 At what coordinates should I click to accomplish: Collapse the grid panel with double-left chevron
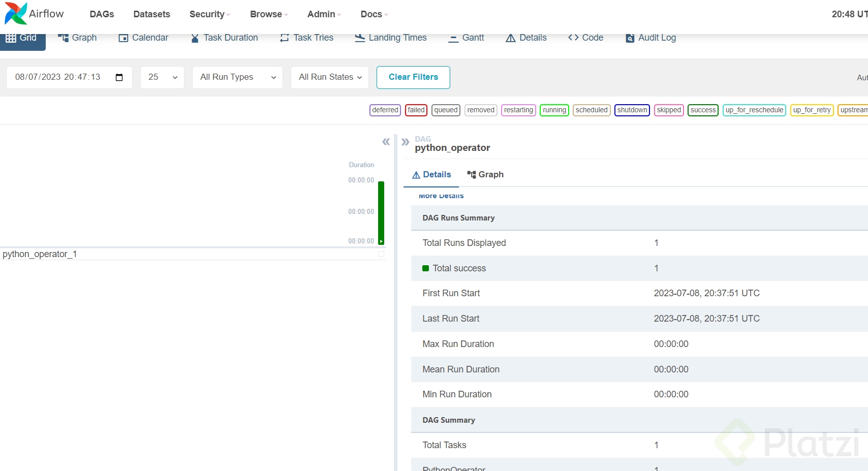(x=386, y=142)
